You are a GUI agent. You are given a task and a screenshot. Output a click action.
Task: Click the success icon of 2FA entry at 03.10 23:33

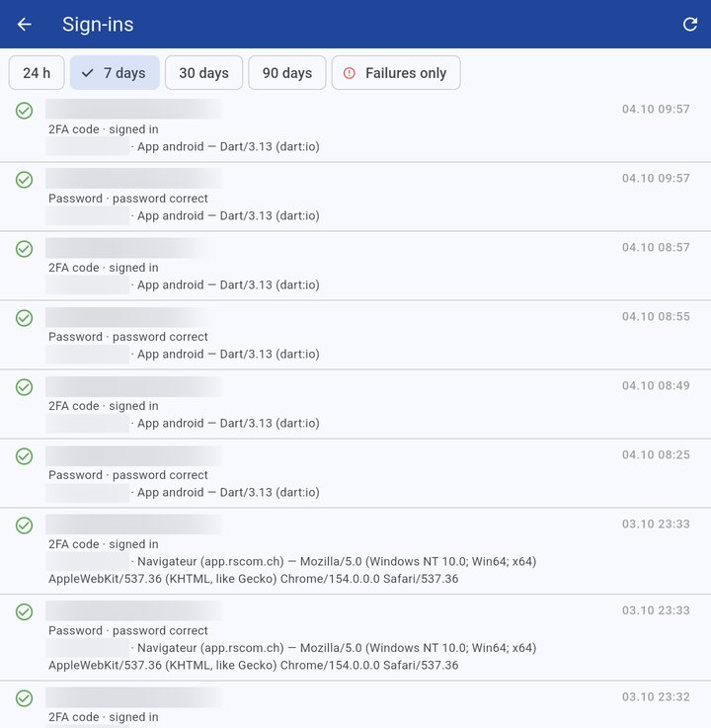(x=24, y=526)
